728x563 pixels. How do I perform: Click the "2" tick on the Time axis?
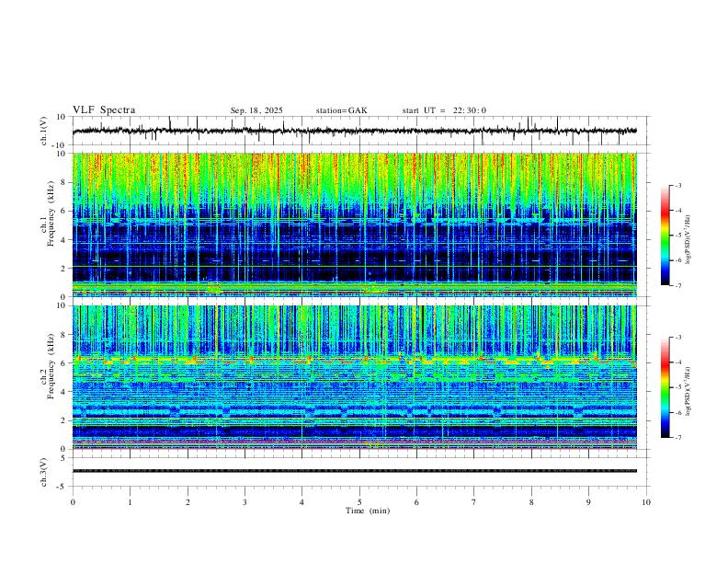point(188,502)
